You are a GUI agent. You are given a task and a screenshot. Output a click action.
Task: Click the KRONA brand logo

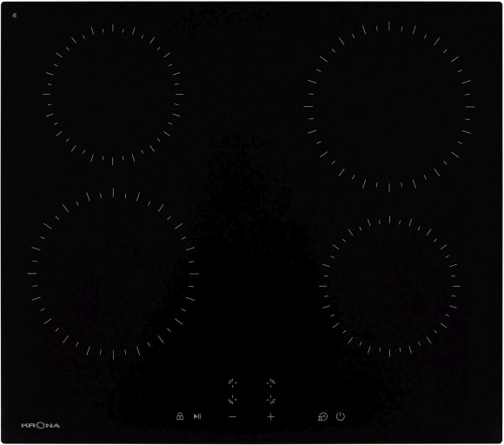click(x=41, y=425)
